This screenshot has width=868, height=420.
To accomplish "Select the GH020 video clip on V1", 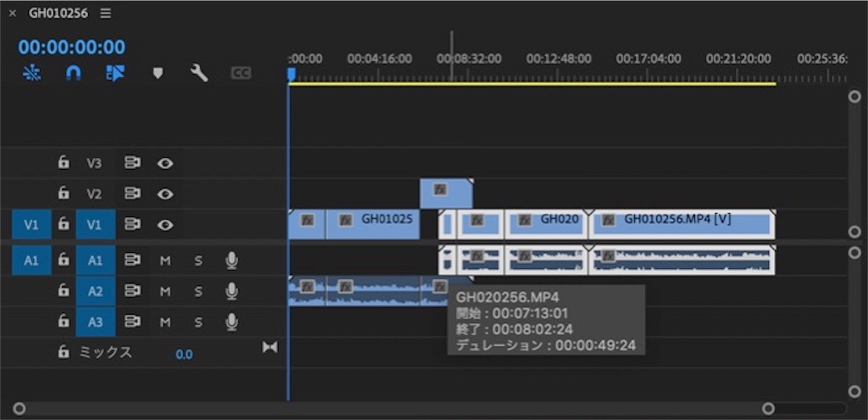I will (x=546, y=224).
